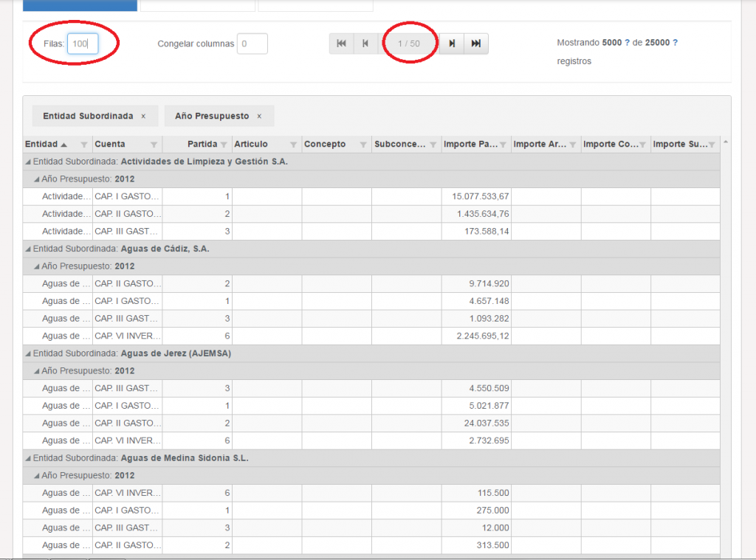Focus the Filas rows input
The image size is (756, 560).
tap(83, 44)
